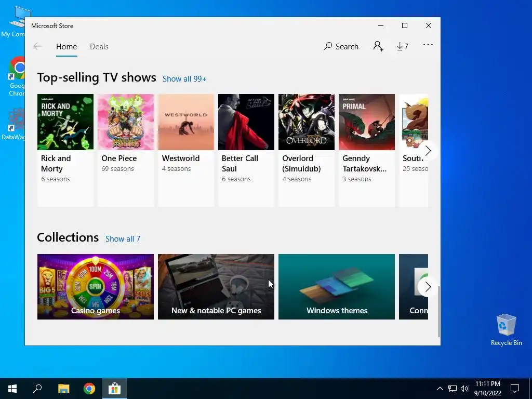Open the Windows themes collection
Image resolution: width=532 pixels, height=399 pixels.
point(337,287)
